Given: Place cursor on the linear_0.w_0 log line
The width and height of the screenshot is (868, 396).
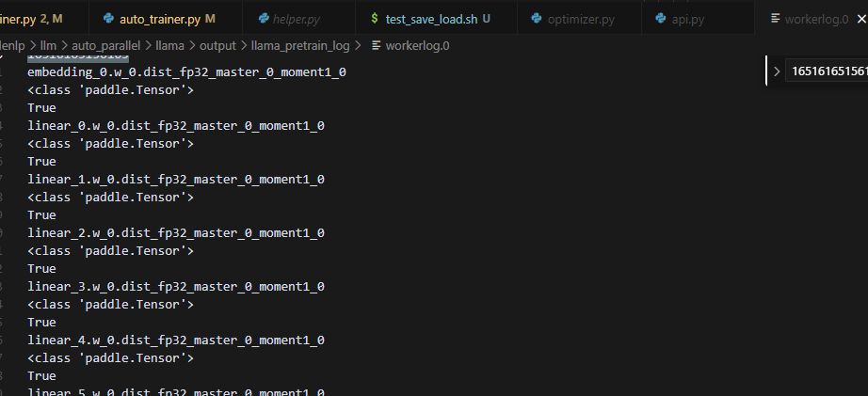Looking at the screenshot, I should coord(176,126).
